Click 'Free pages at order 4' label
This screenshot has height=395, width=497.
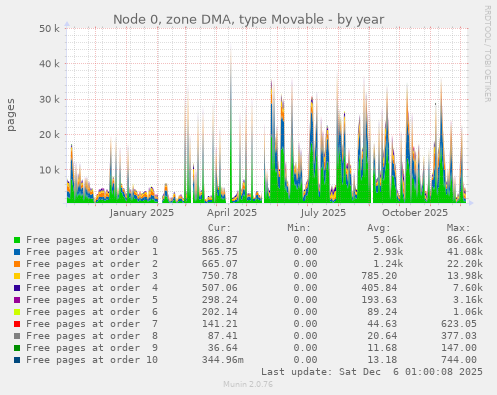[92, 288]
